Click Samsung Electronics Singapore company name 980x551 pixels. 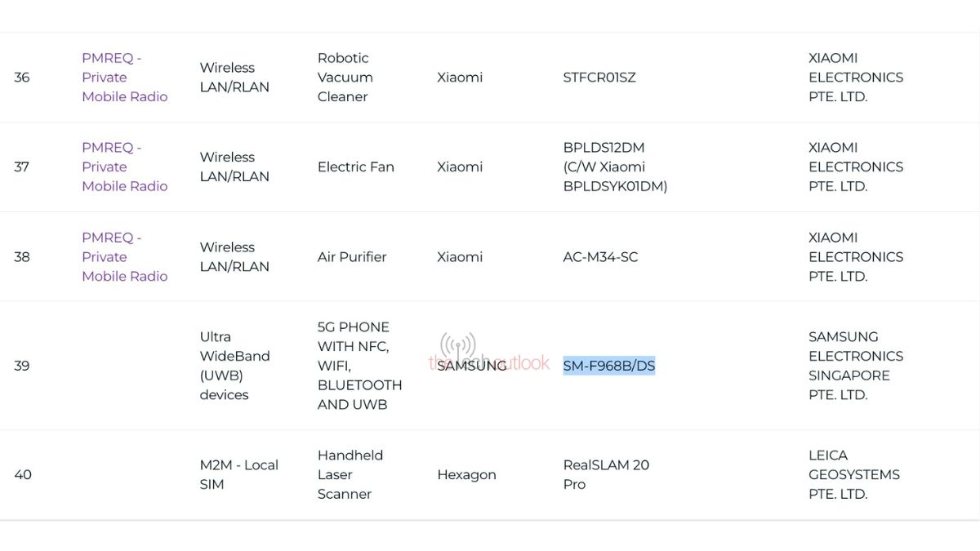(855, 366)
